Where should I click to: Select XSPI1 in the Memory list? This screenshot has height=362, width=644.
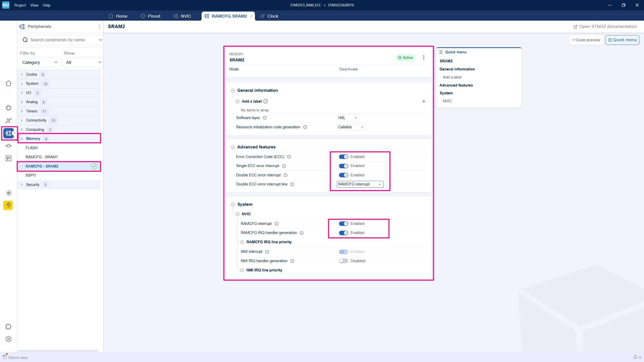click(31, 175)
